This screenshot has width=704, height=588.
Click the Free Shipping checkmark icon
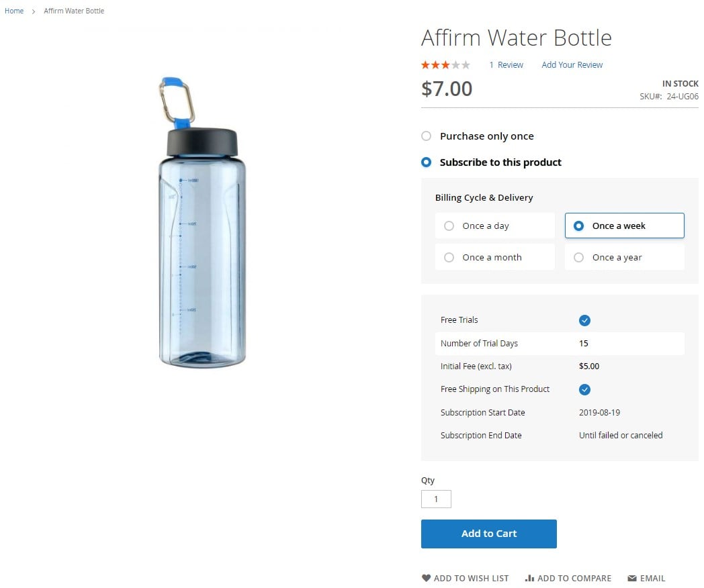tap(584, 389)
